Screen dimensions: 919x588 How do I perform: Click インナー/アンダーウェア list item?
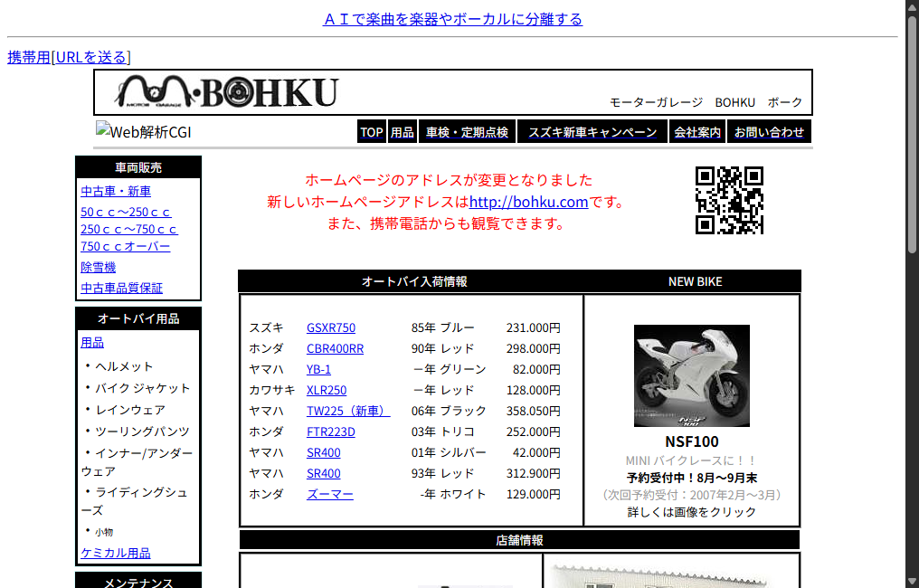(137, 462)
